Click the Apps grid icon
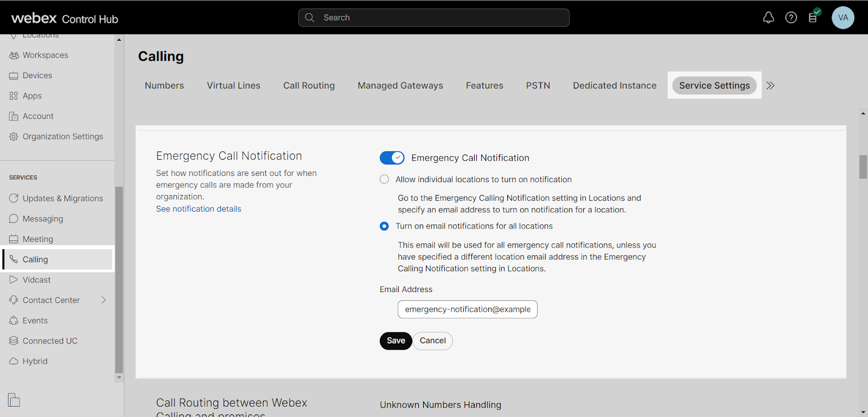Image resolution: width=868 pixels, height=417 pixels. 14,96
